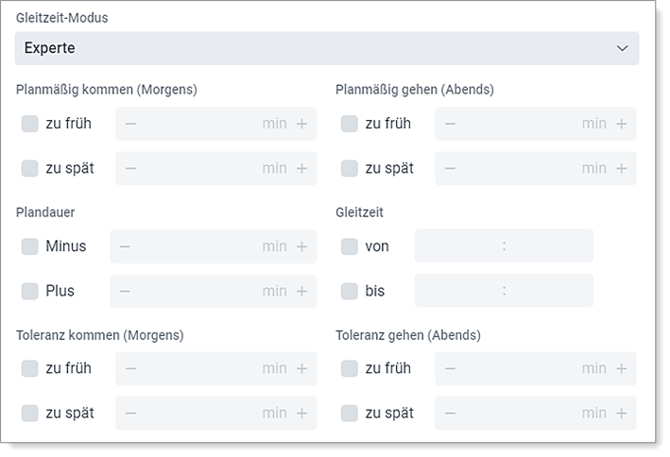This screenshot has height=457, width=670.
Task: Check the Plus option under Plandauer
Action: 30,291
